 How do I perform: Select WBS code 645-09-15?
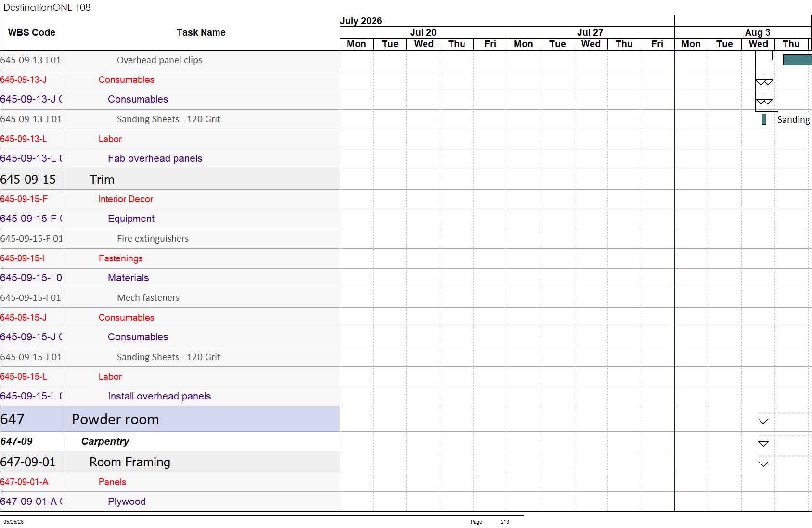click(31, 179)
